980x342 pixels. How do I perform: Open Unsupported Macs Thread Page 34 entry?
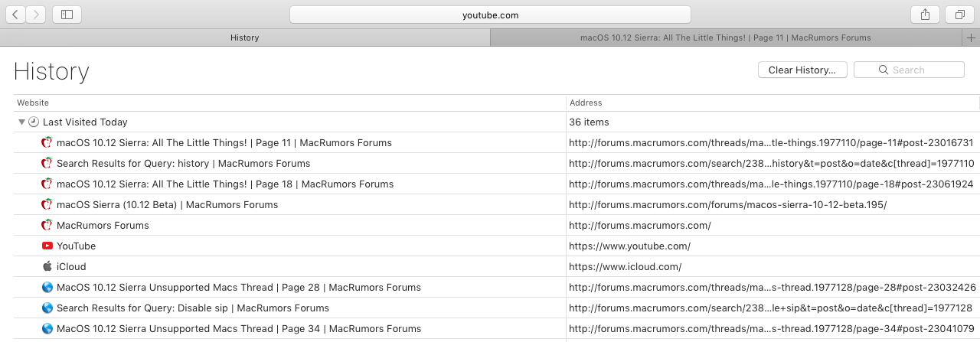point(239,328)
